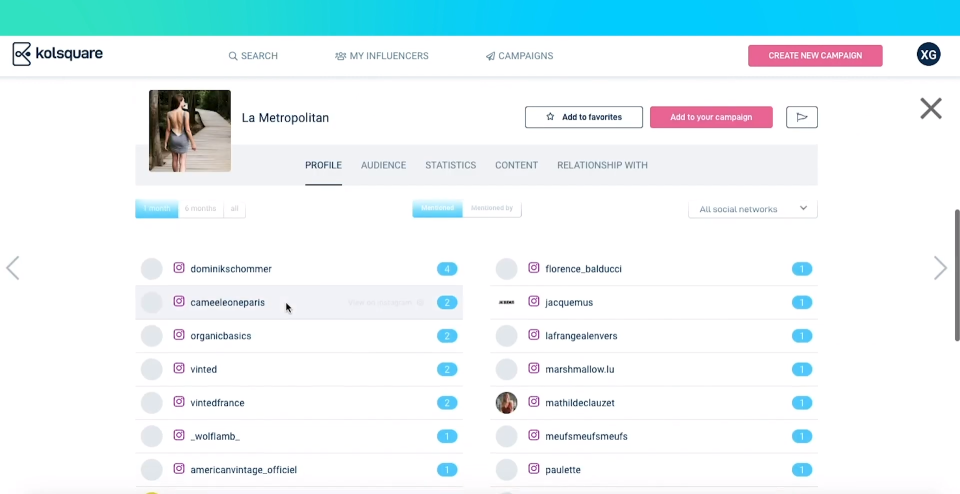Click Instagram icon next to marshmallow.lu
This screenshot has width=960, height=494.
click(x=534, y=369)
